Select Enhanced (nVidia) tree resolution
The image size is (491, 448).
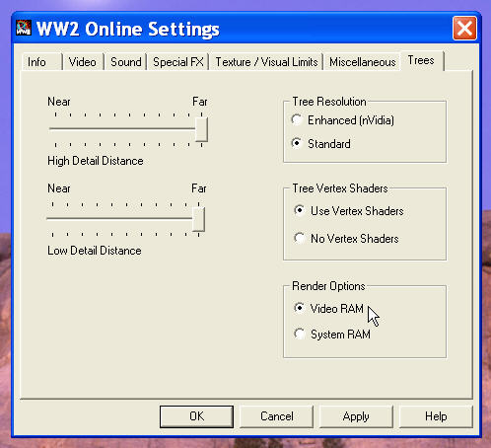(x=343, y=120)
